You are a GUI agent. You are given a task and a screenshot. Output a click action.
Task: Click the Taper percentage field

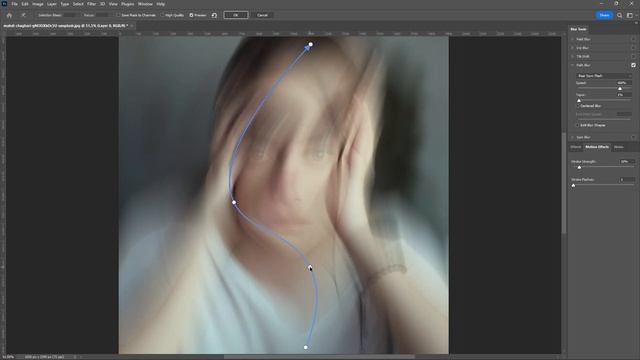pyautogui.click(x=624, y=95)
